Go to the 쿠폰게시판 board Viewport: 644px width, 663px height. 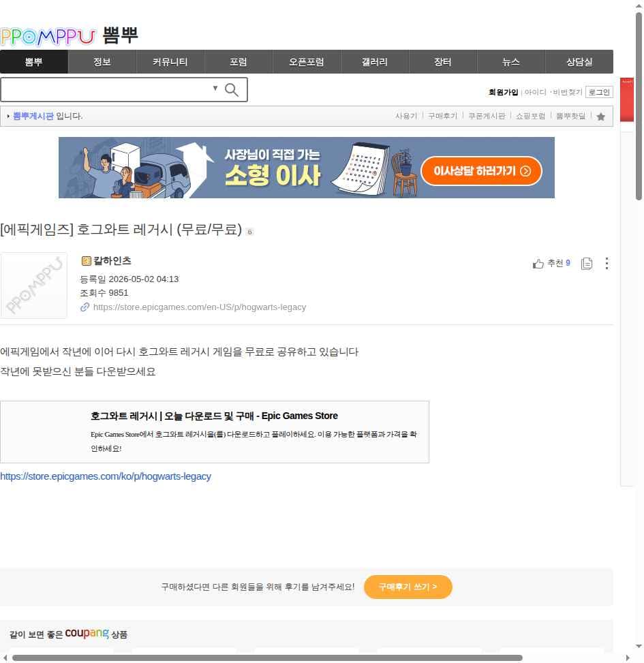(487, 116)
